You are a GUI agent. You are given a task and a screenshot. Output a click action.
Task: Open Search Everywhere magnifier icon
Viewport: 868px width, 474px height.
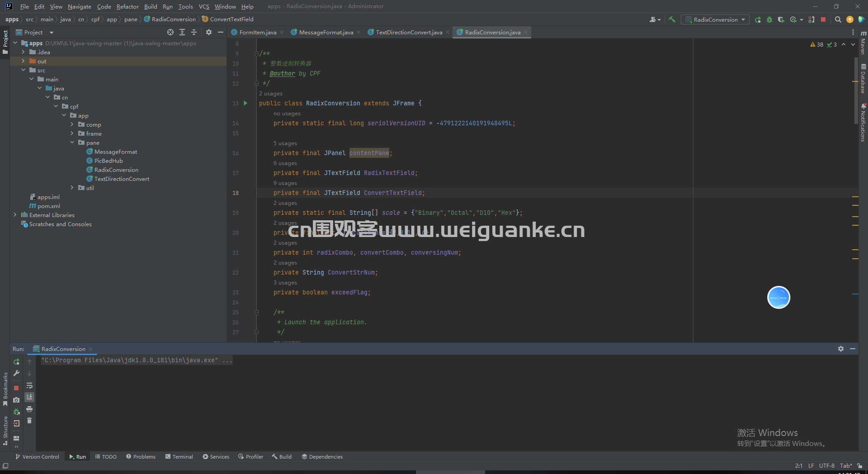point(838,19)
